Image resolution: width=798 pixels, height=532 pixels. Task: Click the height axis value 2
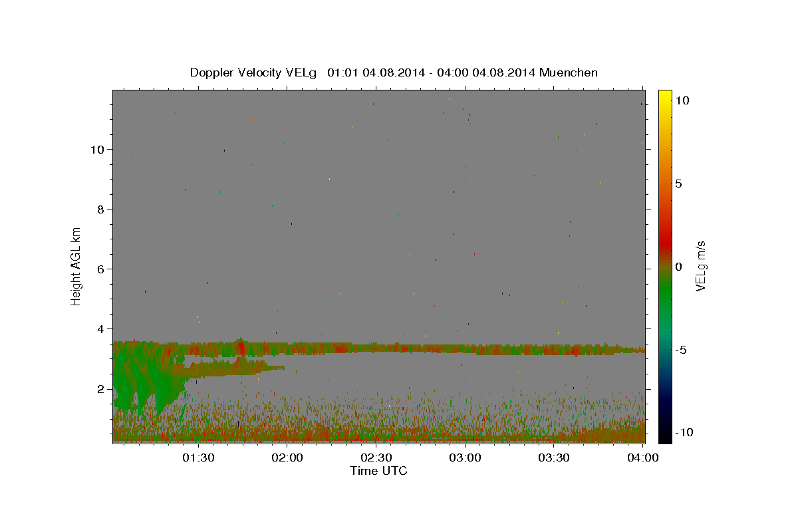[100, 389]
